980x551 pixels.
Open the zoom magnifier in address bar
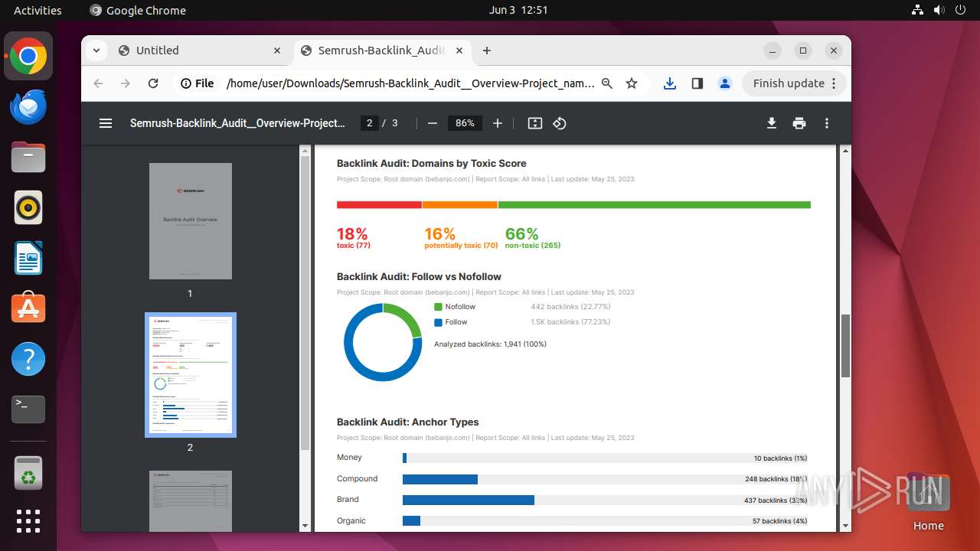coord(607,83)
